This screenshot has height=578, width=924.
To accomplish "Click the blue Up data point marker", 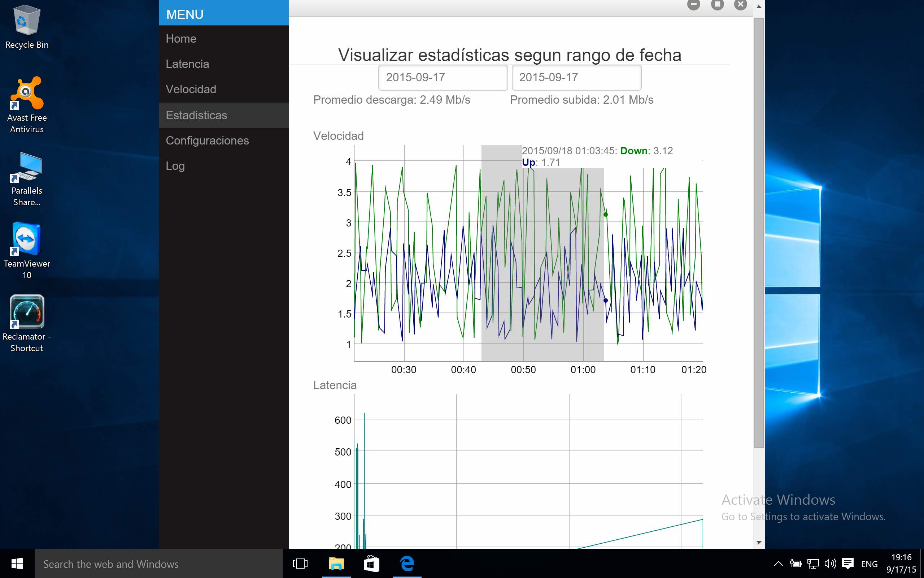I will 606,301.
